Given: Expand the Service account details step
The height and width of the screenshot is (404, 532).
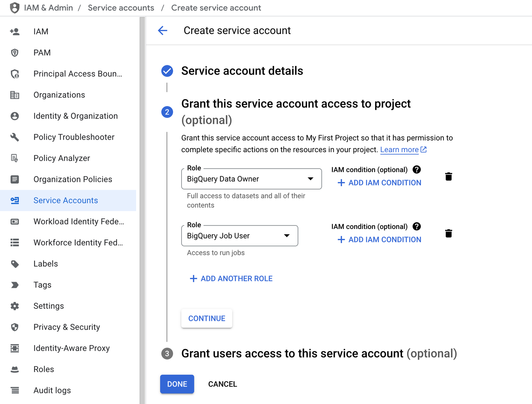Looking at the screenshot, I should (242, 71).
